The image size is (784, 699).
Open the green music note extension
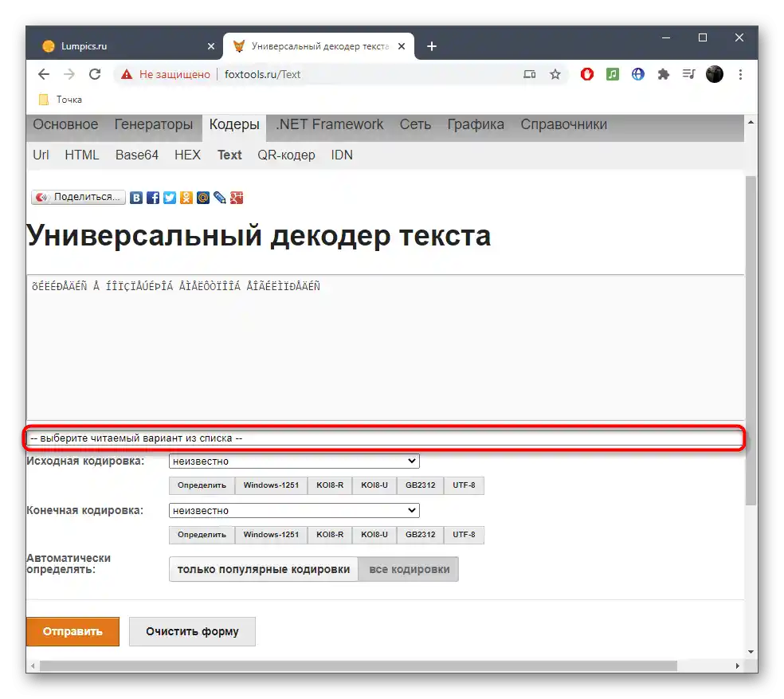click(x=613, y=75)
